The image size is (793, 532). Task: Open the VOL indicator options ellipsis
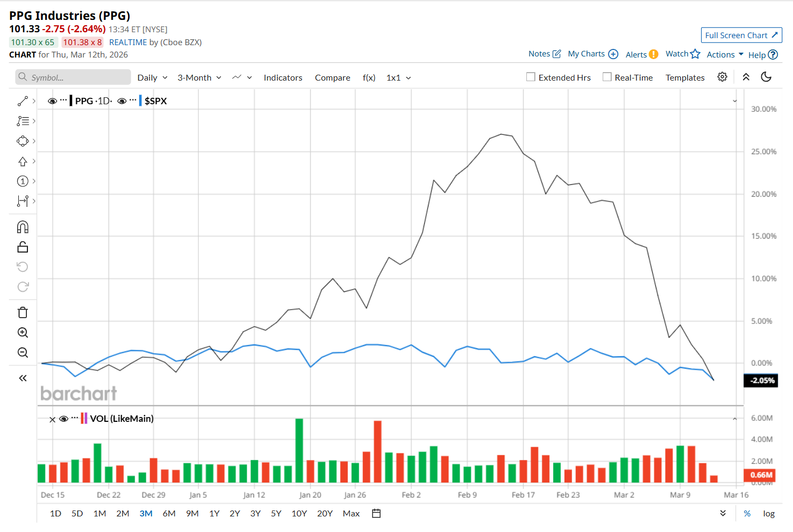[x=75, y=418]
